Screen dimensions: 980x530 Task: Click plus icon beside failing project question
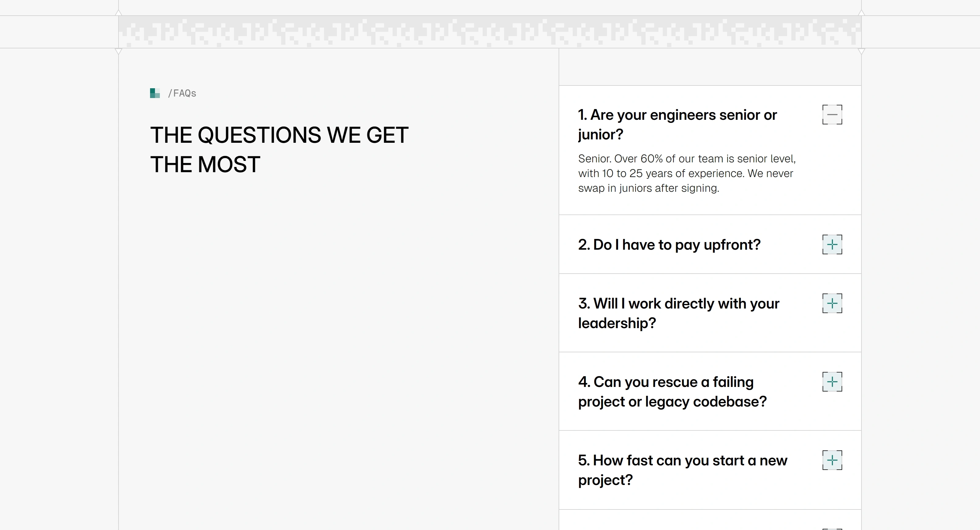pos(832,382)
